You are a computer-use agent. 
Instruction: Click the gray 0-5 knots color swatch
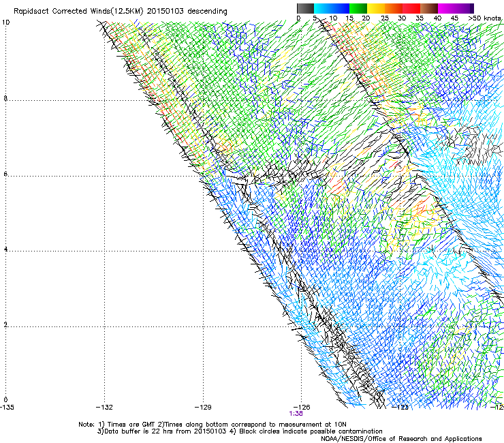click(305, 8)
